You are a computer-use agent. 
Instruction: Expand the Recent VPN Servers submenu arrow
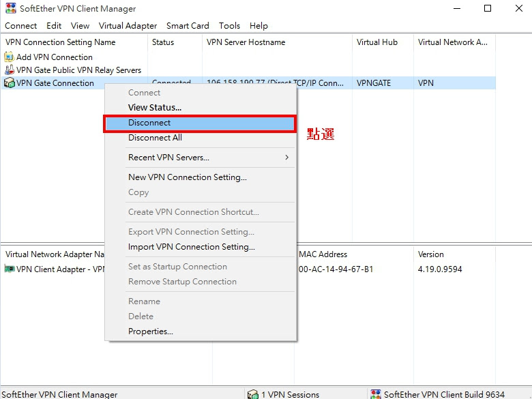(x=286, y=158)
